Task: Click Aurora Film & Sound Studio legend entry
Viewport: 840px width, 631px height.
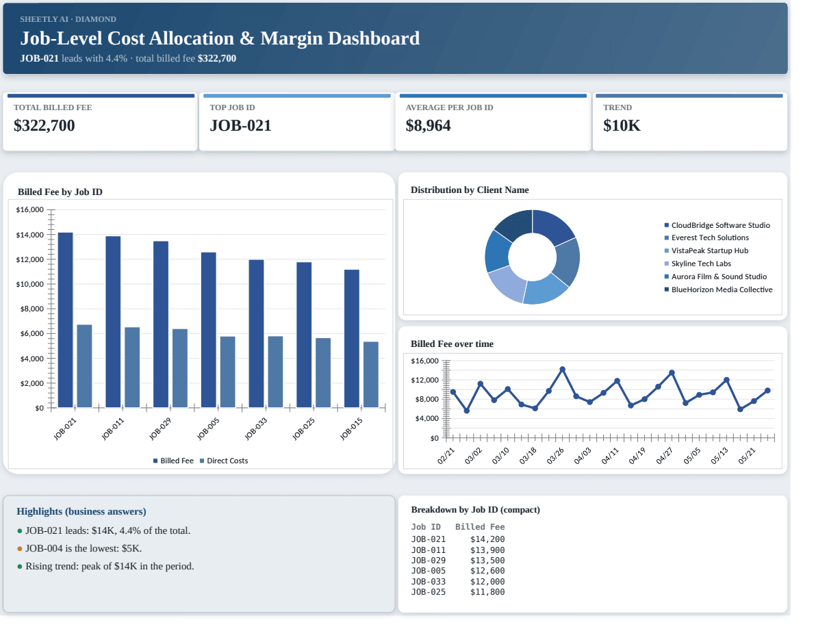Action: tap(715, 276)
